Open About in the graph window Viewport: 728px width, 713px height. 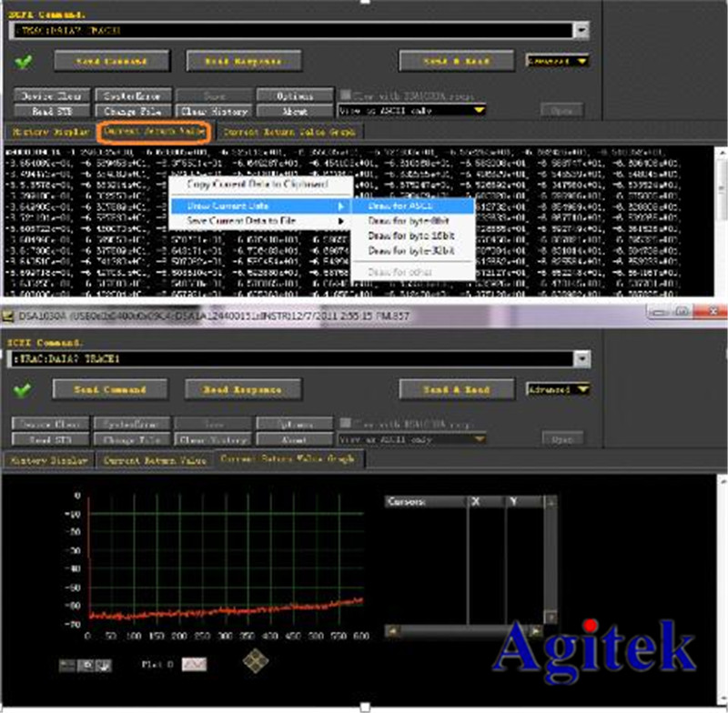(294, 439)
